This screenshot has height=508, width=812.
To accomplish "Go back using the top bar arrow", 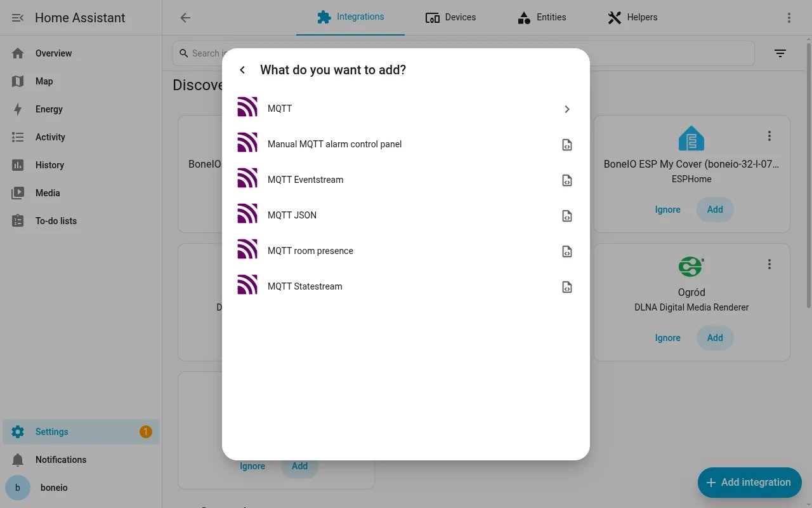I will coord(185,18).
